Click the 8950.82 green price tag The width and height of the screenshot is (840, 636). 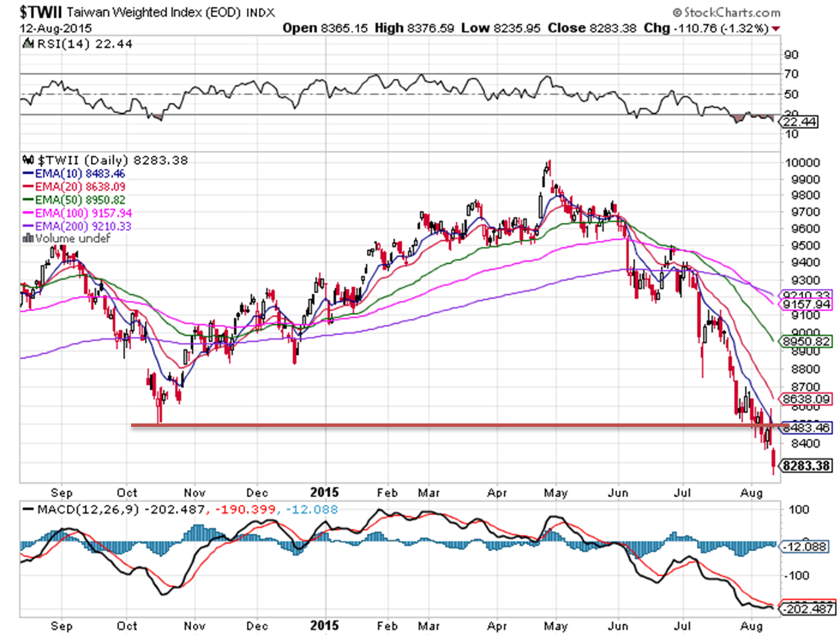[x=807, y=341]
